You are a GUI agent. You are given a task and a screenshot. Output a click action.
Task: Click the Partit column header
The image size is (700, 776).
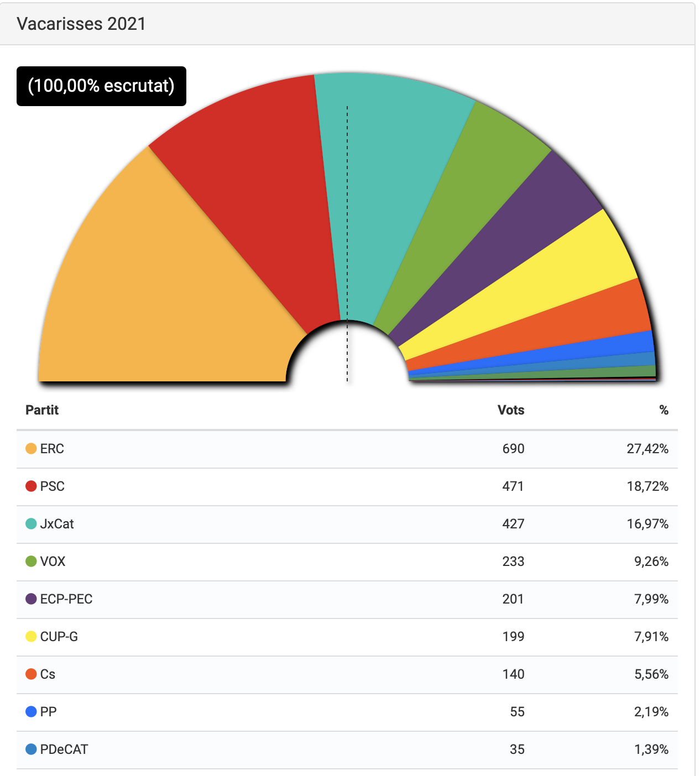(42, 410)
